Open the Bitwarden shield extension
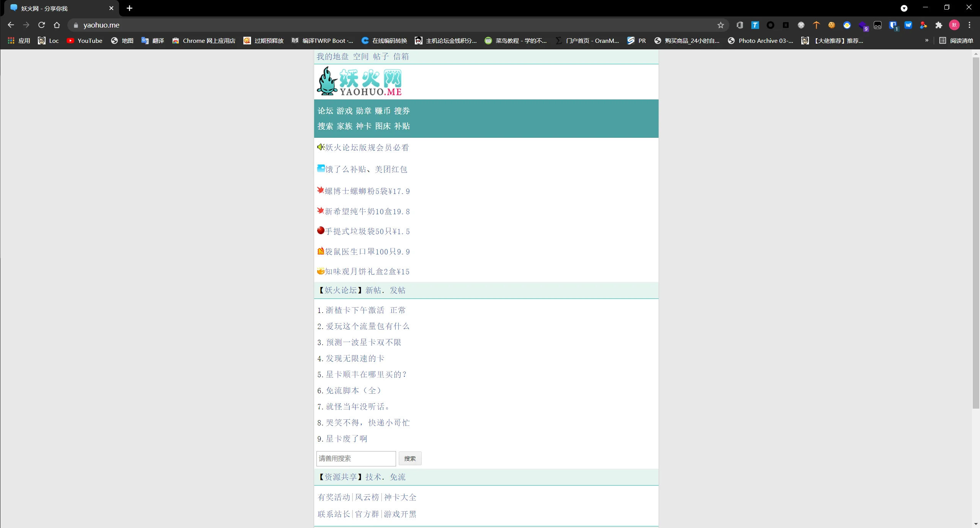 [893, 25]
